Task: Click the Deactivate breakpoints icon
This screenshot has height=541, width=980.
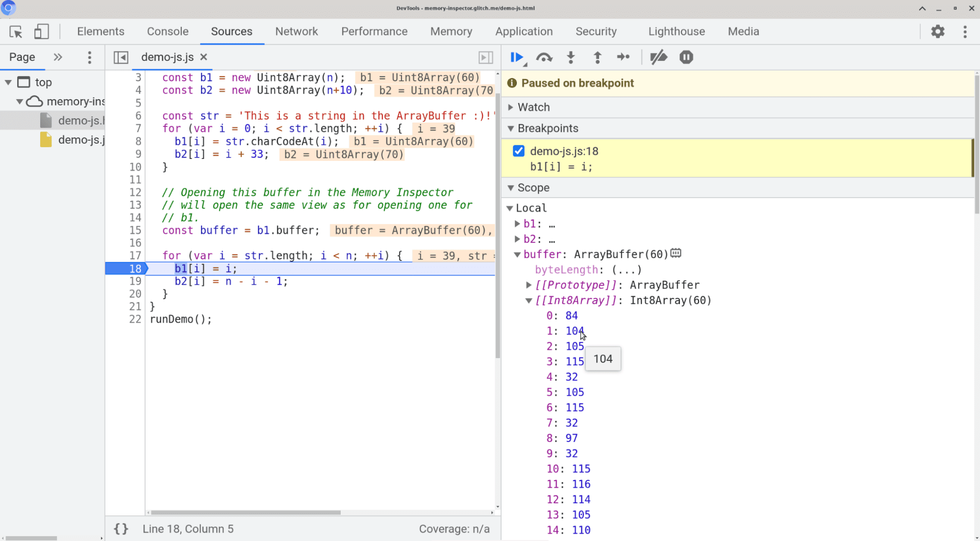Action: [658, 56]
